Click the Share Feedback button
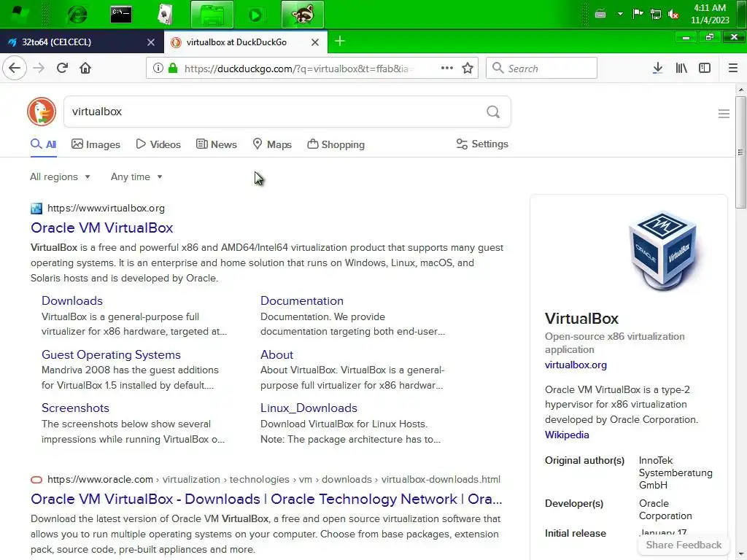Viewport: 747px width, 560px height. click(x=684, y=545)
